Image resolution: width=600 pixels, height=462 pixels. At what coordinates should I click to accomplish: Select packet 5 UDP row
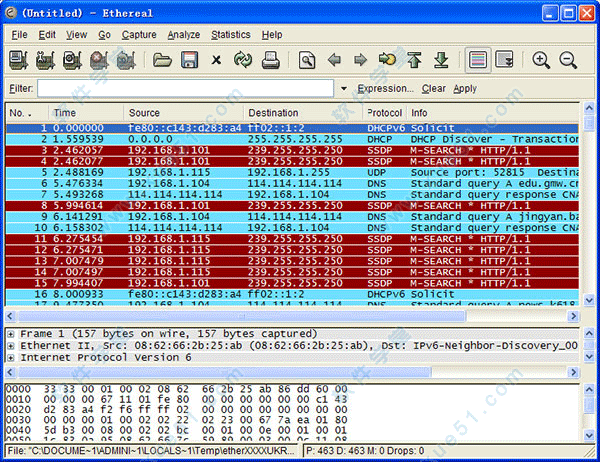pos(292,172)
